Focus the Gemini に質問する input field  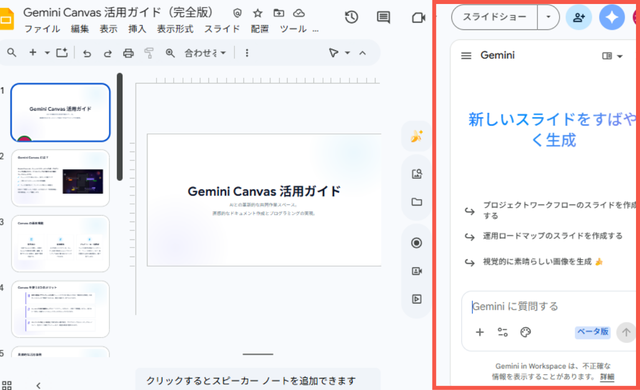[548, 306]
